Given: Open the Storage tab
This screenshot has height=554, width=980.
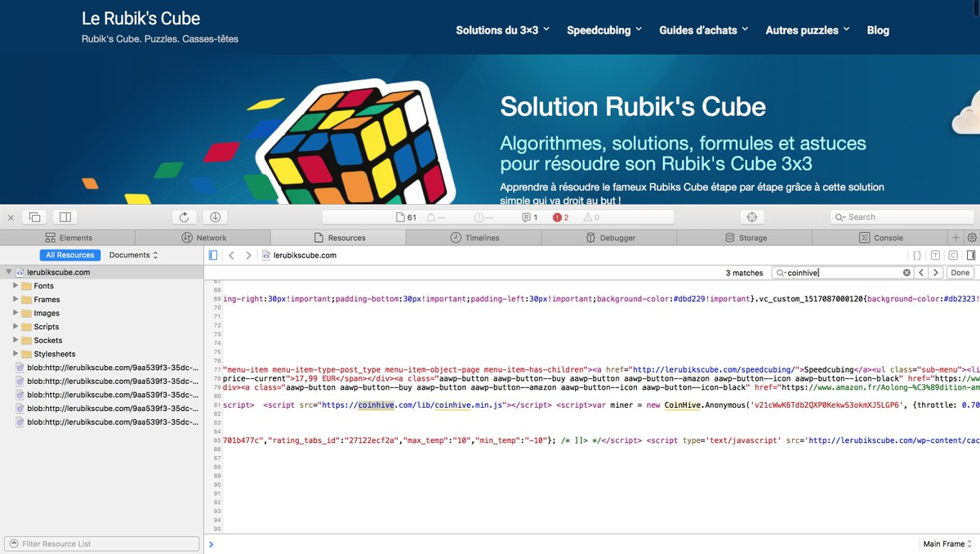Looking at the screenshot, I should pos(746,238).
